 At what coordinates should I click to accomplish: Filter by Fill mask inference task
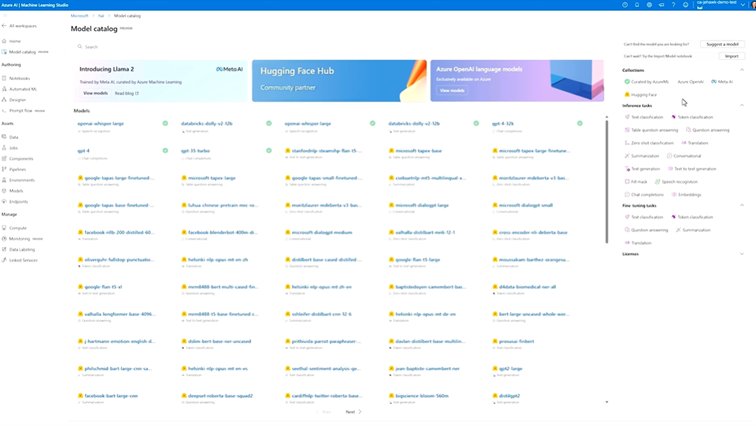636,182
